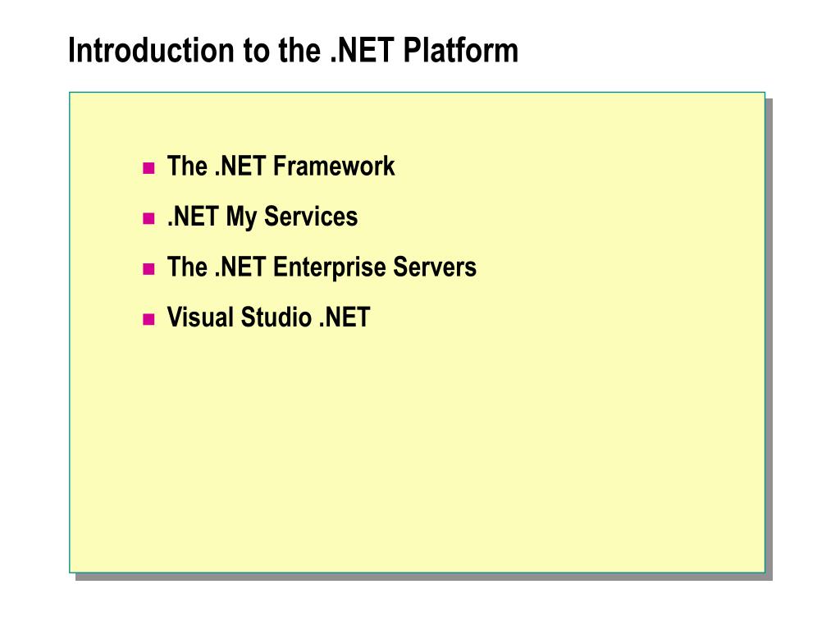Click "The .NET Enterprise Servers" line

tap(322, 267)
